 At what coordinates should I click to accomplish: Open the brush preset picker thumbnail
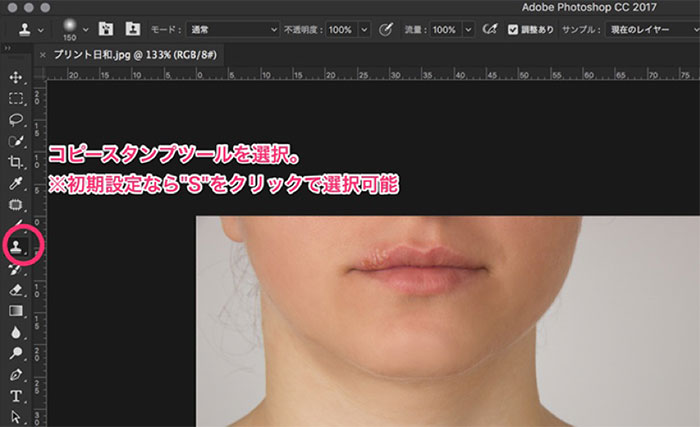[x=70, y=27]
